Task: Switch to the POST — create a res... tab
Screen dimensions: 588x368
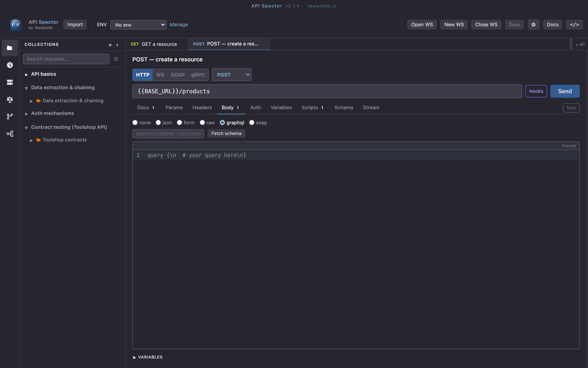Action: click(x=229, y=44)
